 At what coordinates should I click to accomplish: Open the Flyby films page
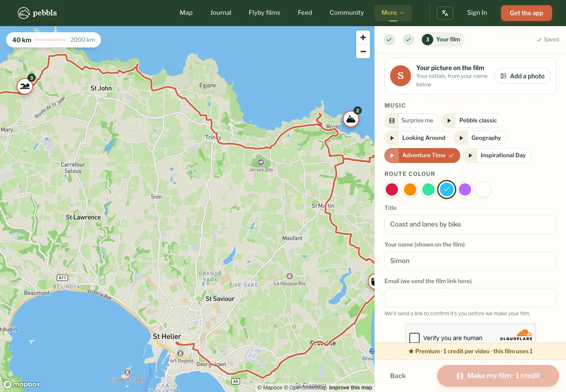[x=264, y=13]
